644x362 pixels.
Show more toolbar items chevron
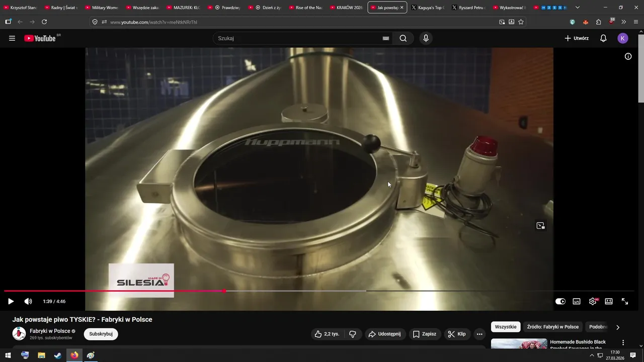624,22
